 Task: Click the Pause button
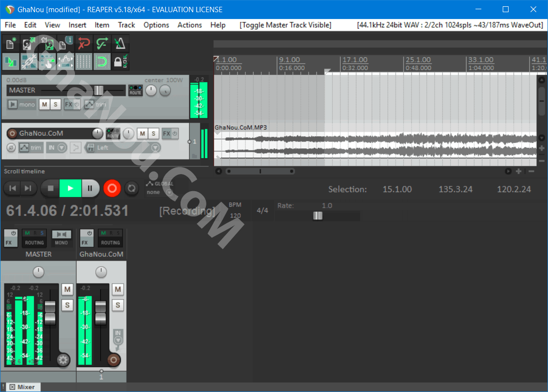tap(90, 188)
